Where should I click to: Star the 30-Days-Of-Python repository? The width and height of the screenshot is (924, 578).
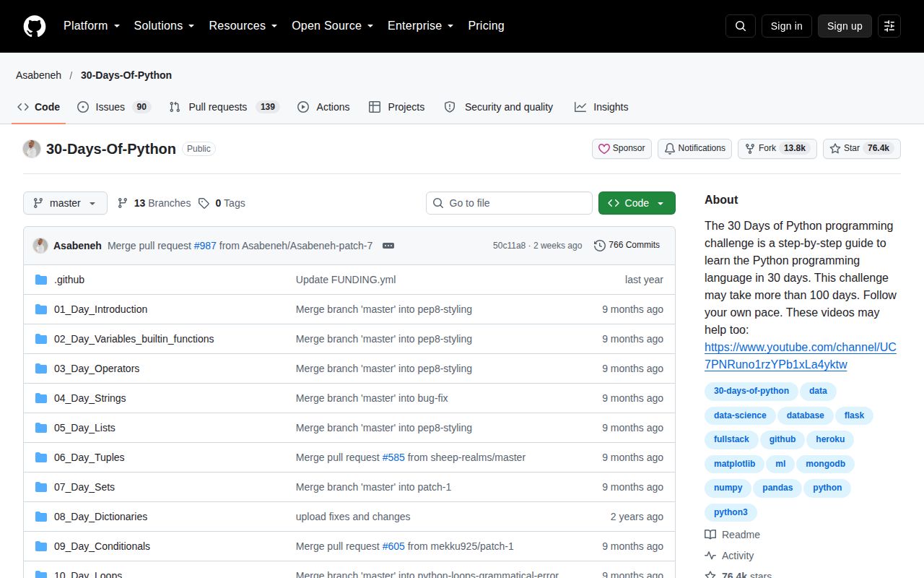[862, 148]
